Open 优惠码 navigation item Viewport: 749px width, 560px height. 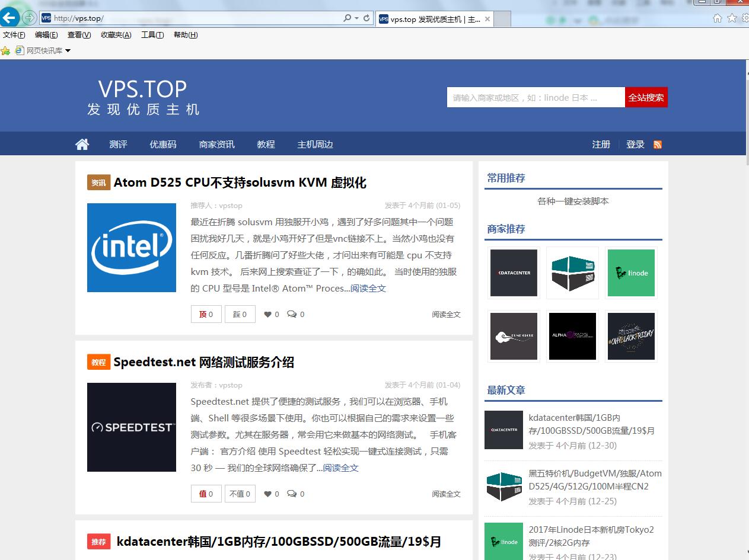pyautogui.click(x=163, y=144)
